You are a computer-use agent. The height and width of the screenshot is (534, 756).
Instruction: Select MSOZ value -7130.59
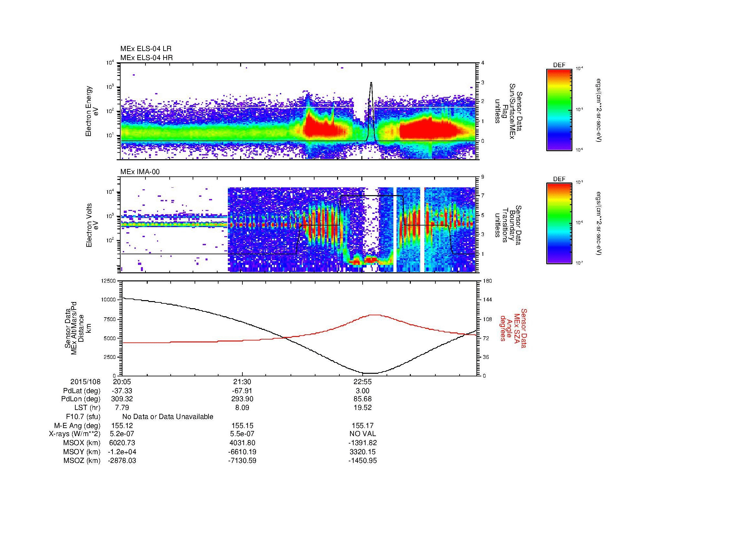click(242, 461)
